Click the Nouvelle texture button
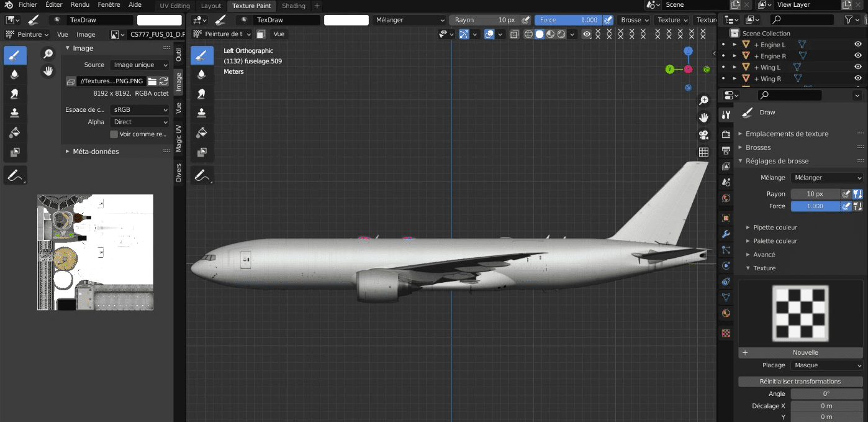Screen dimensions: 868x422 (805, 352)
